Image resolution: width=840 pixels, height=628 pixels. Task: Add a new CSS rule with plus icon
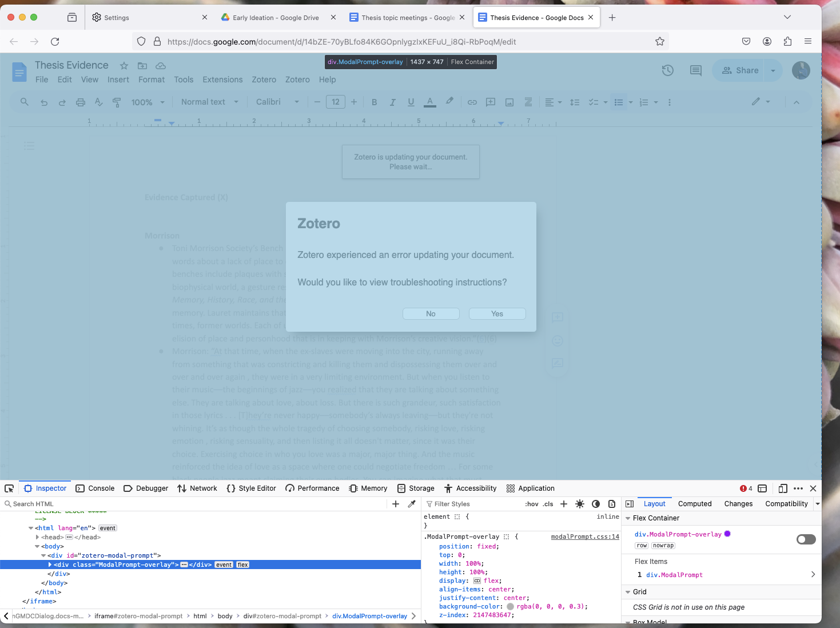point(564,504)
